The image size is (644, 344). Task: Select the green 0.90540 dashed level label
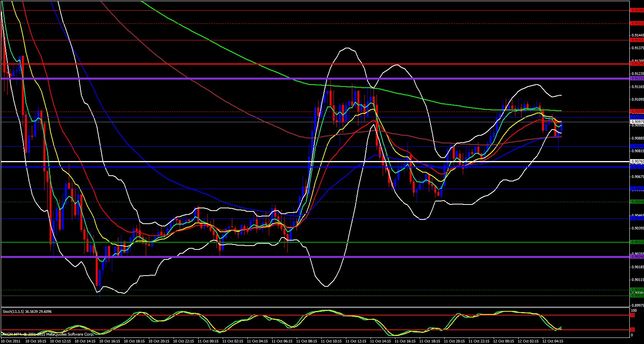(637, 202)
